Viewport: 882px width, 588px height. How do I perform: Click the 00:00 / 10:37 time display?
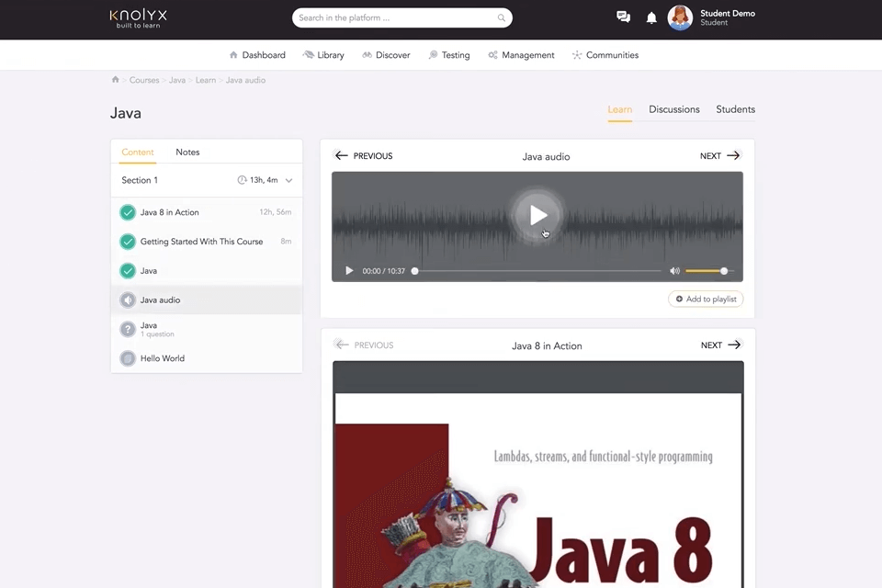(x=384, y=271)
